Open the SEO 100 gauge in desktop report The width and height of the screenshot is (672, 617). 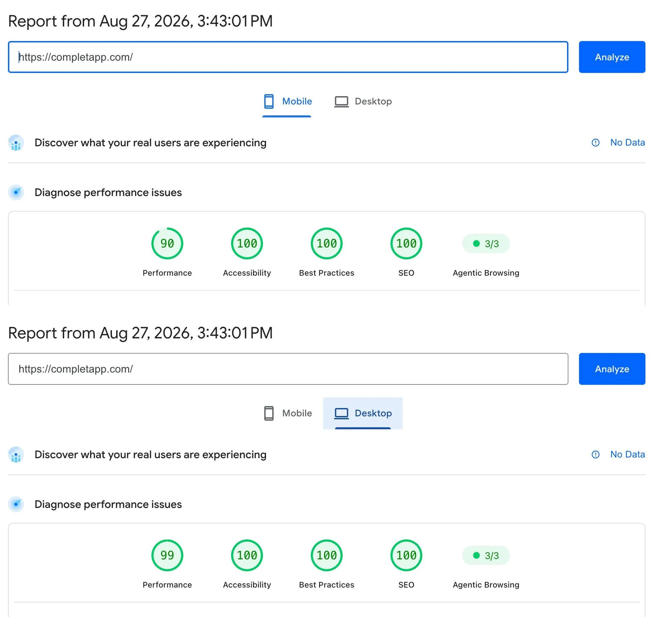(x=406, y=555)
